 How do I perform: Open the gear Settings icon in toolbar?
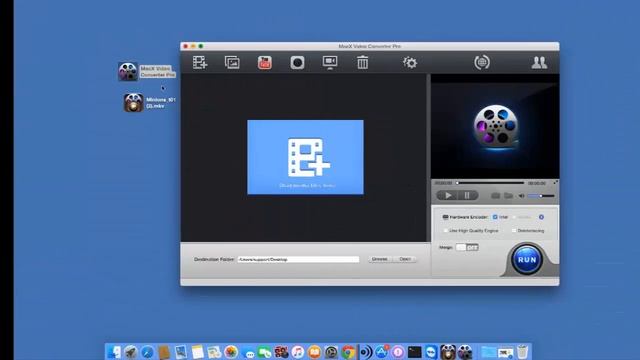click(410, 62)
